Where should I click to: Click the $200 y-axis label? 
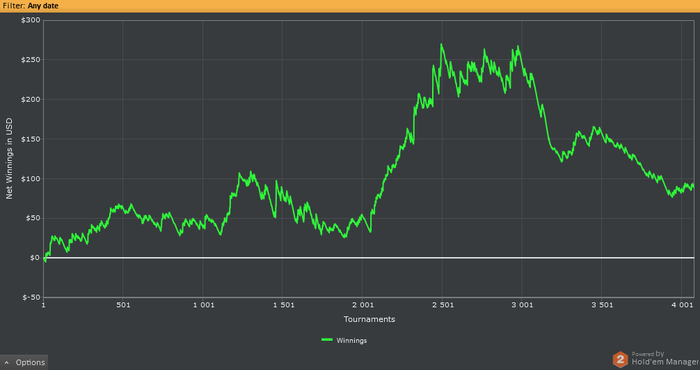click(30, 100)
